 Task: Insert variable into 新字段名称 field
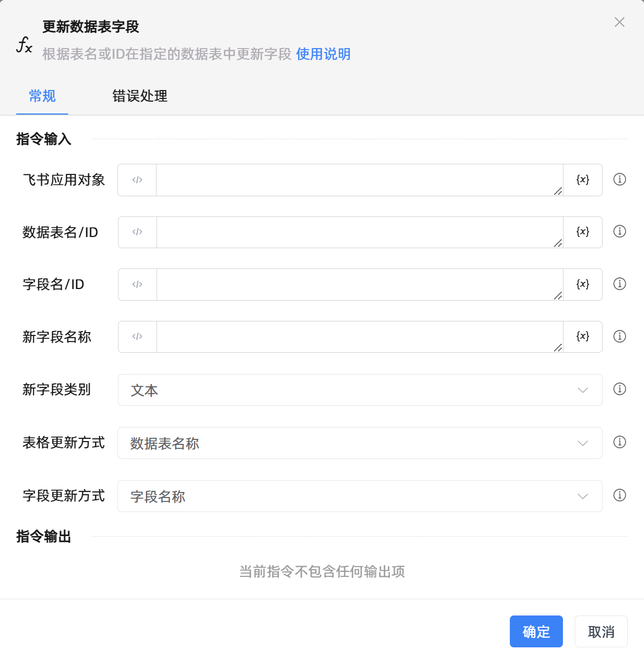click(583, 337)
